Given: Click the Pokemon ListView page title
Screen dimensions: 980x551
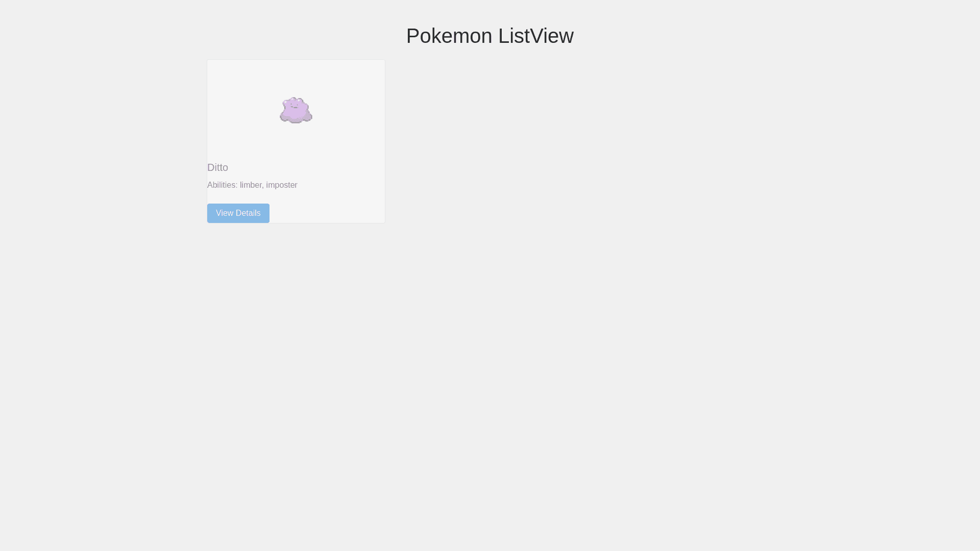Looking at the screenshot, I should tap(489, 36).
